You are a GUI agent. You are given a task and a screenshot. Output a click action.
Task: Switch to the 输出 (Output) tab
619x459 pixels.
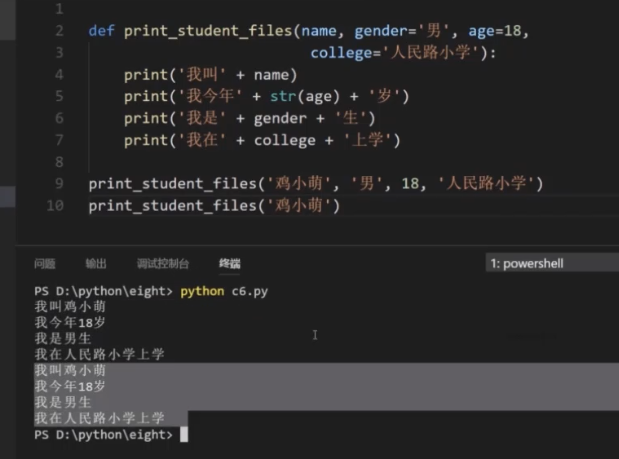(96, 263)
